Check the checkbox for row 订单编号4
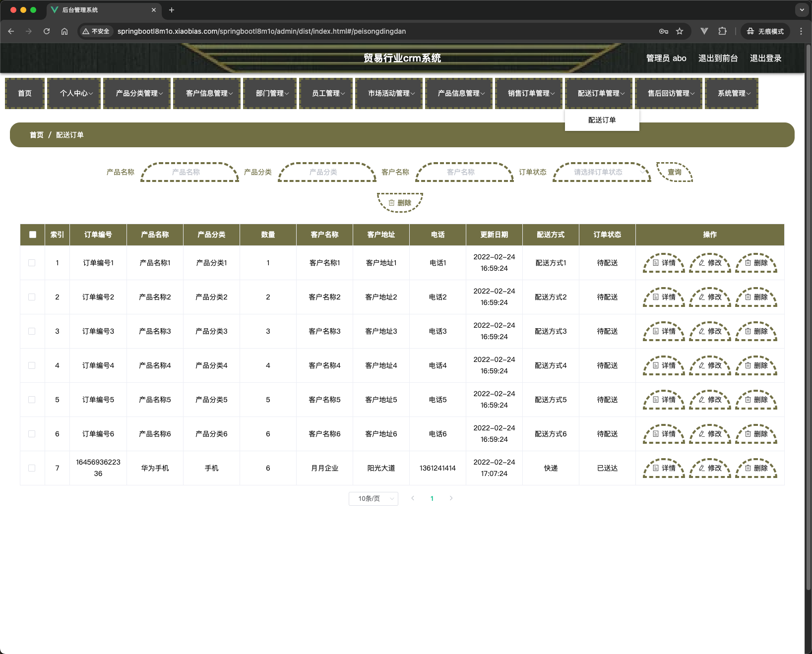This screenshot has width=812, height=654. point(32,365)
